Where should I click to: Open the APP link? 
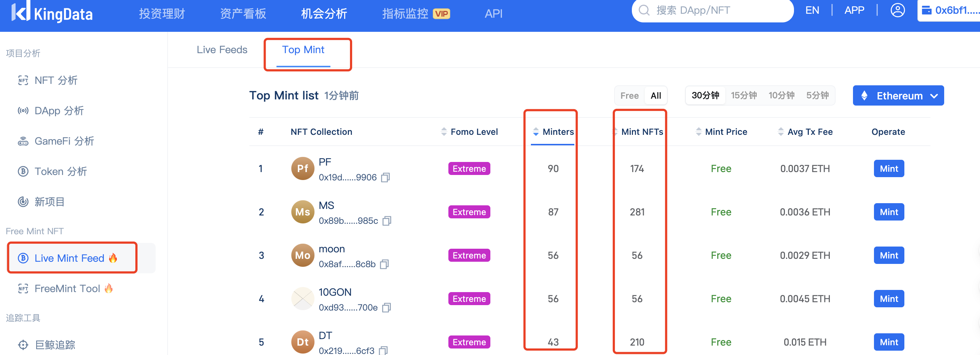[x=854, y=10]
